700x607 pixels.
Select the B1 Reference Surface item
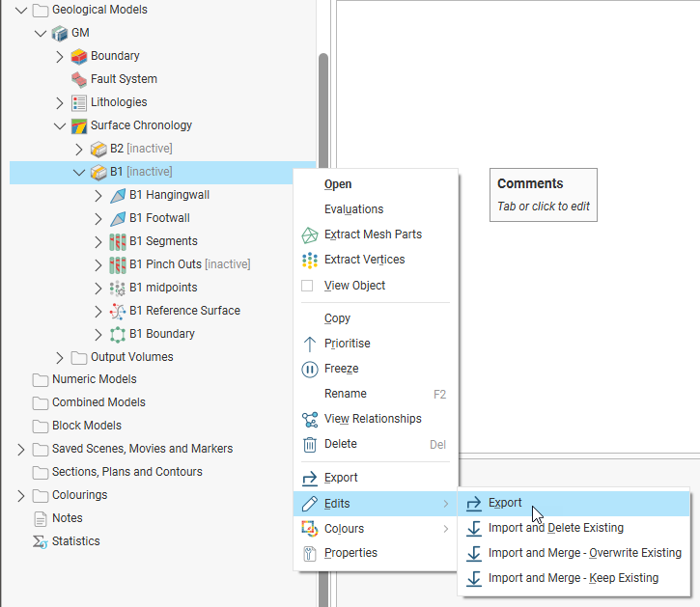184,311
